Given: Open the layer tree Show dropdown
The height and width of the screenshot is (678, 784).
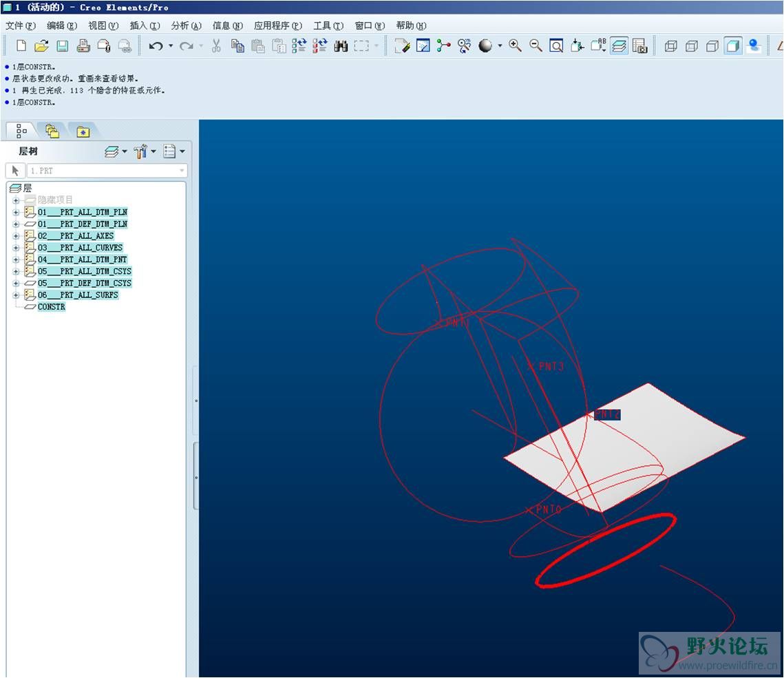Looking at the screenshot, I should coord(116,151).
